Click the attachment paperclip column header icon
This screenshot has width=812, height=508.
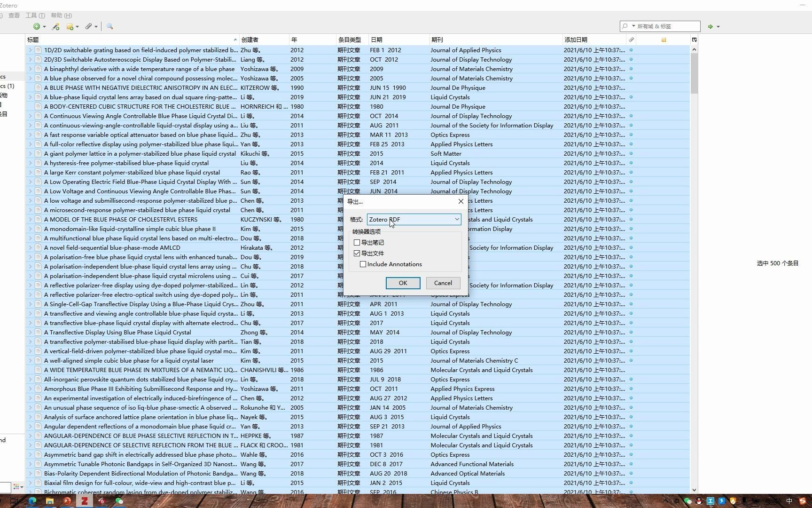(632, 40)
